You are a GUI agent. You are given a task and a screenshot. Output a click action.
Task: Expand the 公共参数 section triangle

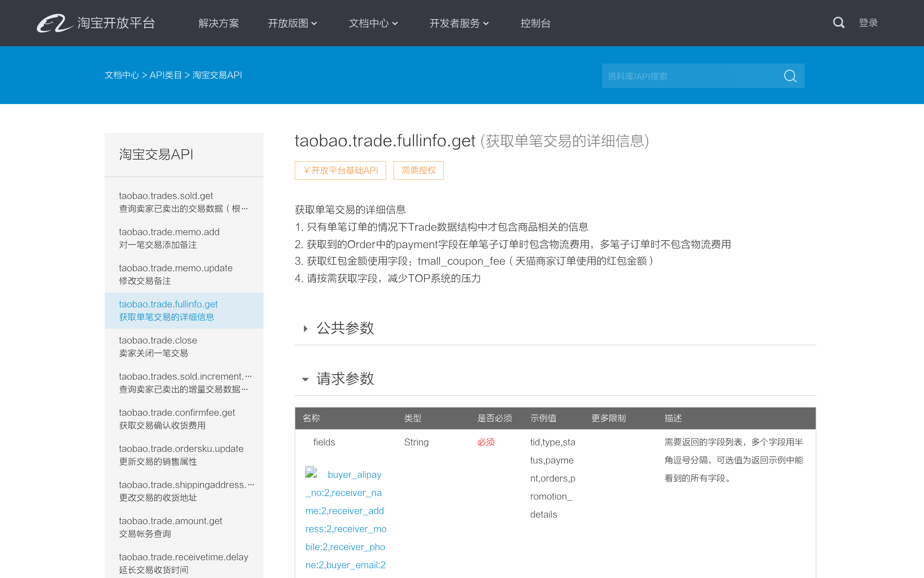(305, 328)
